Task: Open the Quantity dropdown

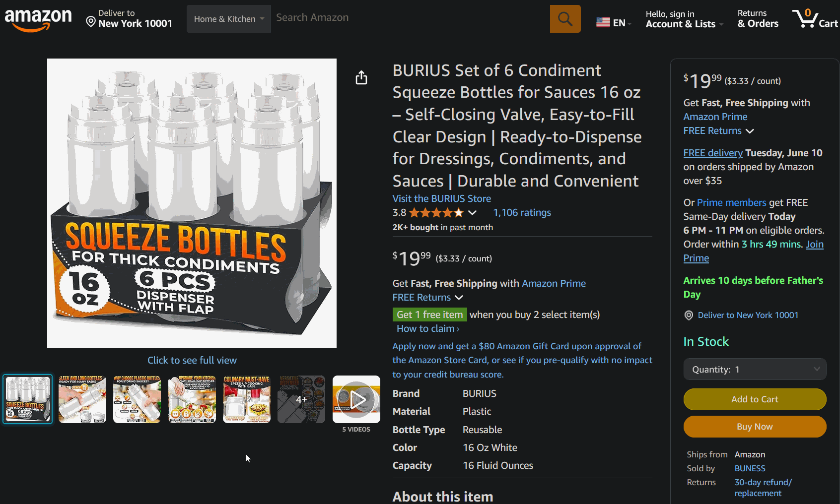Action: (755, 369)
